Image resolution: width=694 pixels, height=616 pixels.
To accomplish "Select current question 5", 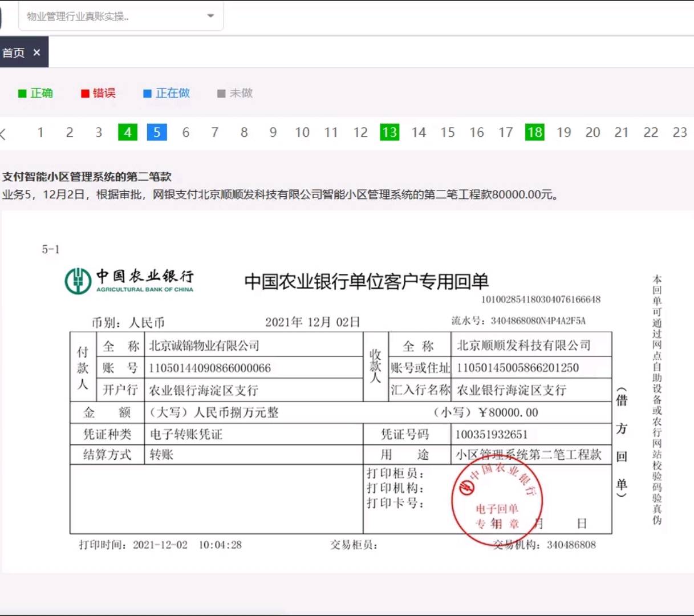I will point(157,132).
